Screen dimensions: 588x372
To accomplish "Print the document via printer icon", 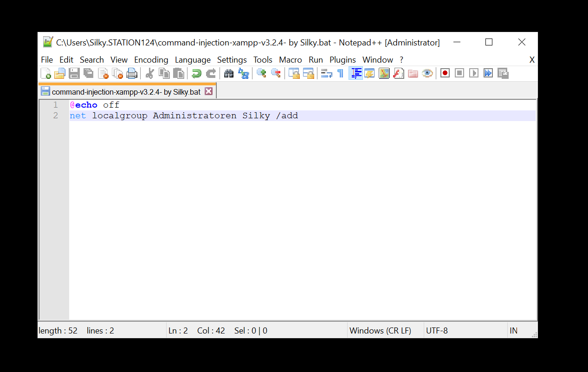I will [132, 73].
